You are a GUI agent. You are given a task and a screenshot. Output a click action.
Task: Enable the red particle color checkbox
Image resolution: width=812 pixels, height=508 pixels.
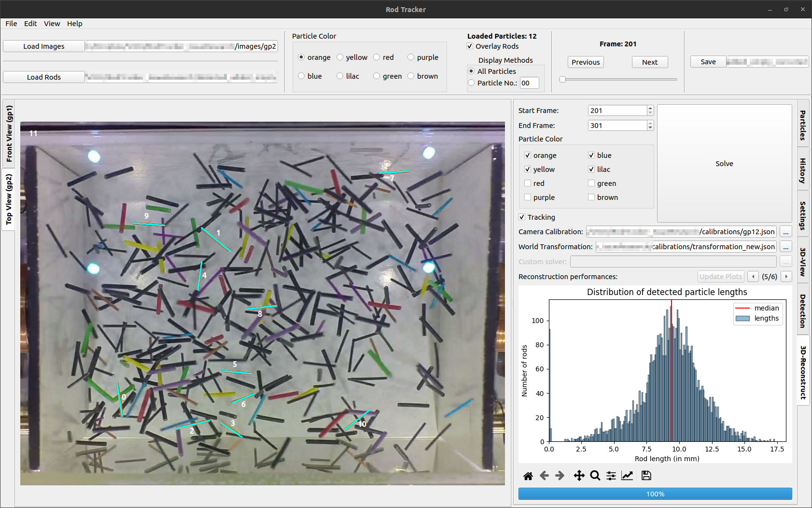(528, 183)
